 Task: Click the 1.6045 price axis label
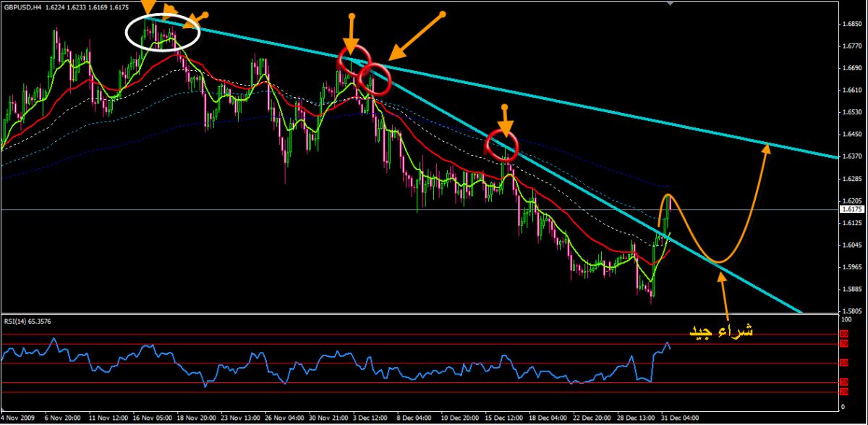[851, 245]
